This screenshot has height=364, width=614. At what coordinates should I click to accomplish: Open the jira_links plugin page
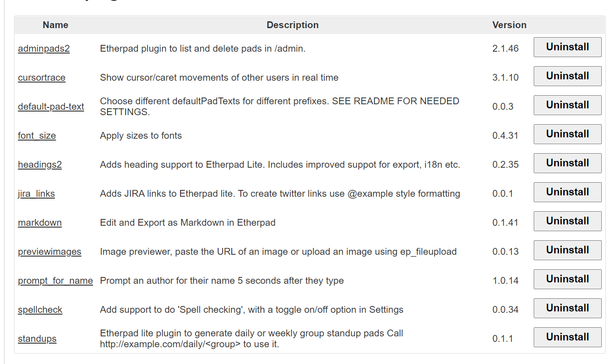point(36,194)
